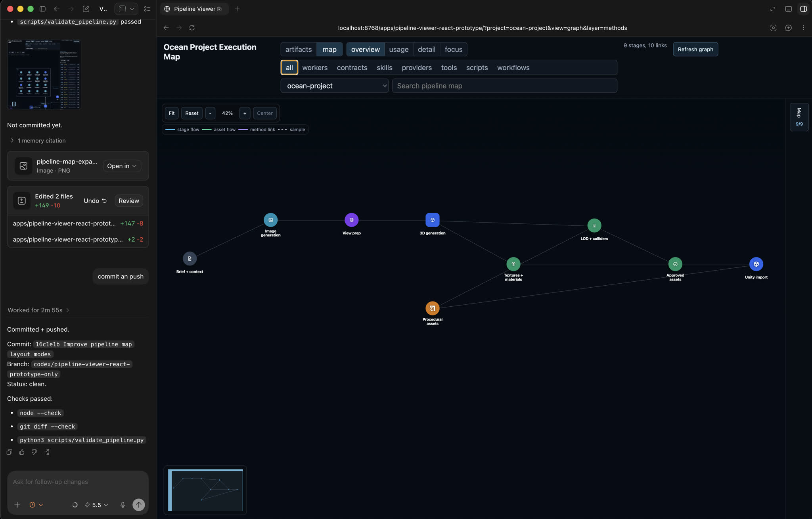The image size is (812, 519).
Task: Toggle the left sidebar panel
Action: pos(42,9)
